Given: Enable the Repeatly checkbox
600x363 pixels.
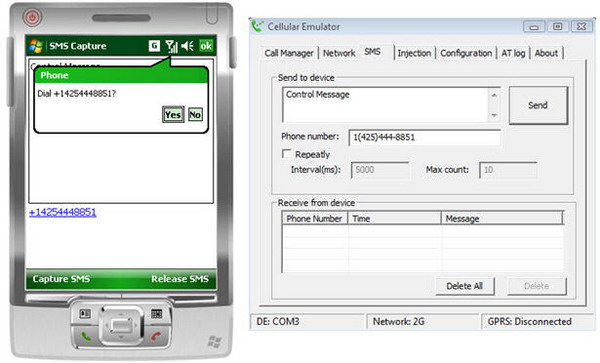Looking at the screenshot, I should [286, 153].
